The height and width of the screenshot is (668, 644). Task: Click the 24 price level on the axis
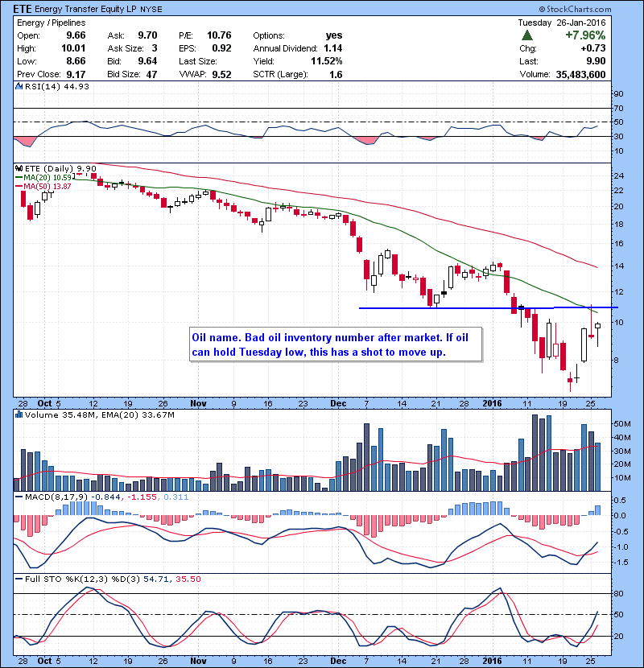coord(618,175)
